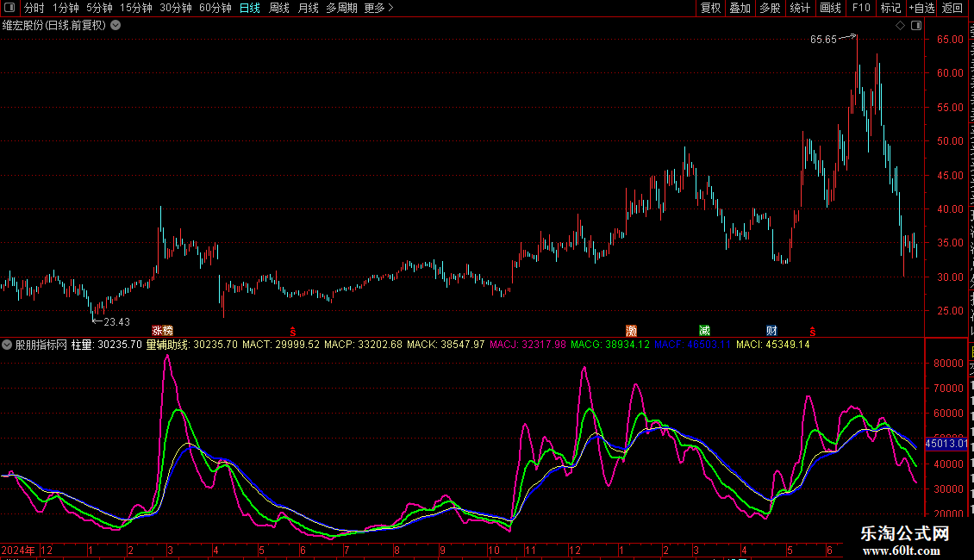Select the 60分钟 period
This screenshot has height=560, width=974.
pos(215,8)
